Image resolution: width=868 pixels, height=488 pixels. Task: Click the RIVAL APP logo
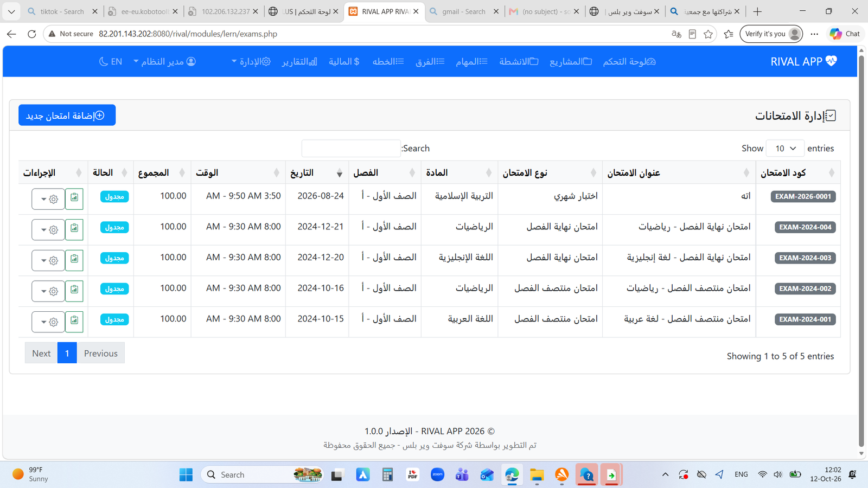(x=803, y=61)
